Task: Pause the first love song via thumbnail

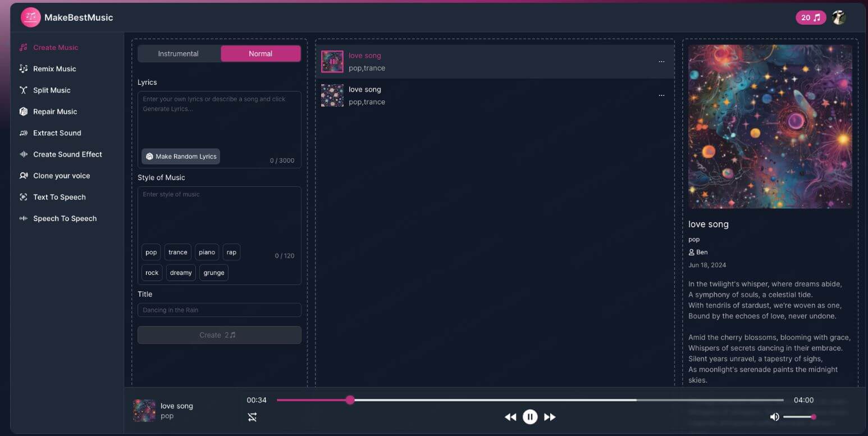Action: pyautogui.click(x=332, y=62)
